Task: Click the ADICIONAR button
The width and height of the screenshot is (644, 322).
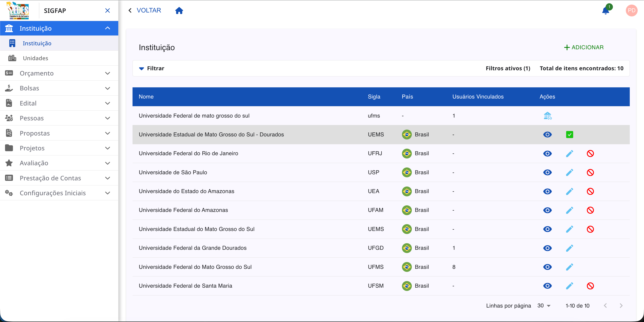Action: pyautogui.click(x=584, y=47)
